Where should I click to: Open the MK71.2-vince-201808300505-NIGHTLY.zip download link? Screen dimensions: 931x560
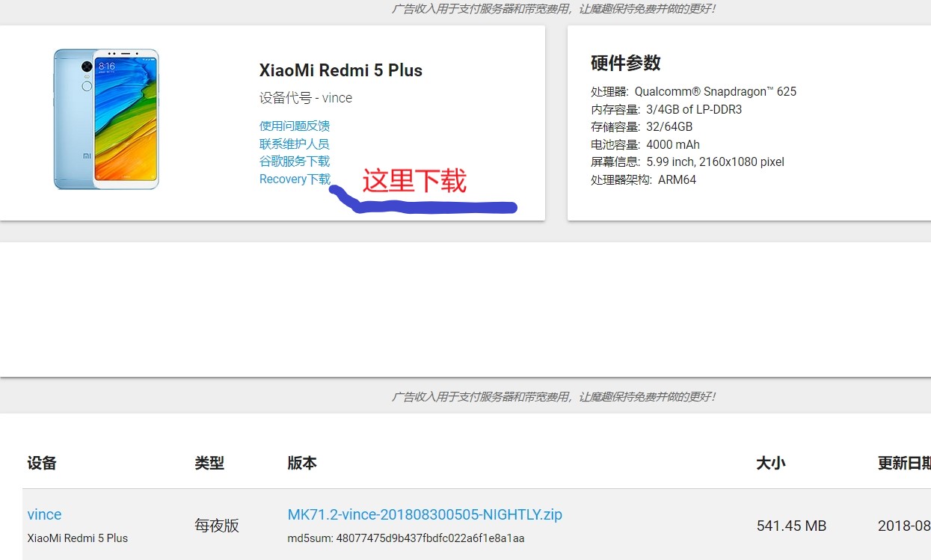(x=425, y=514)
